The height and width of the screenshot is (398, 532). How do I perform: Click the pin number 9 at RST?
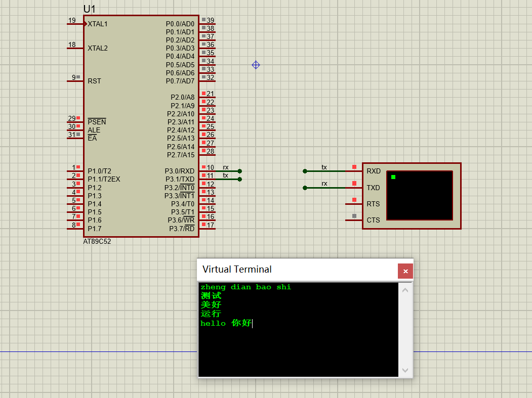pos(73,78)
